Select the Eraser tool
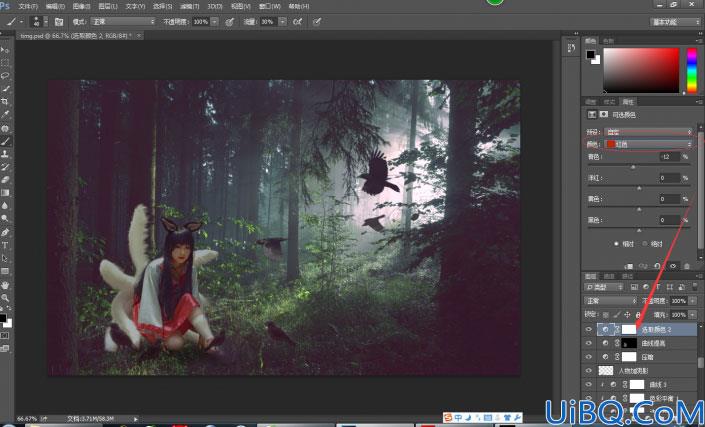Image resolution: width=705 pixels, height=427 pixels. [x=5, y=180]
